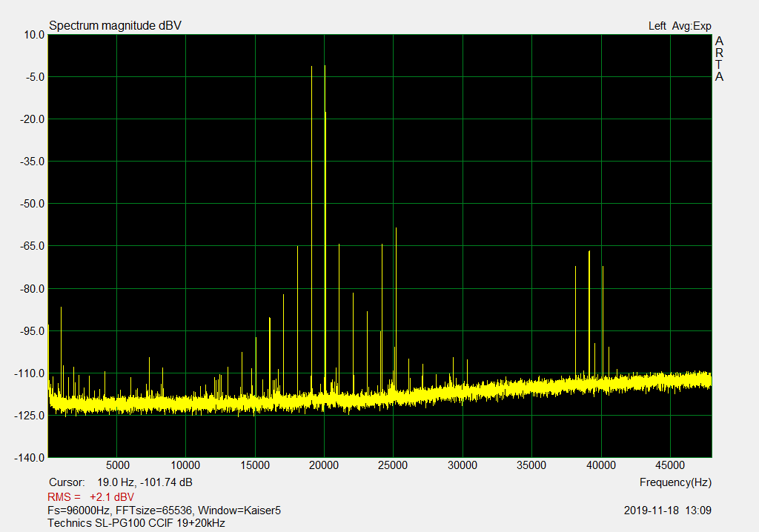The height and width of the screenshot is (532, 759).
Task: Click the 5000 frequency axis label
Action: (x=118, y=465)
